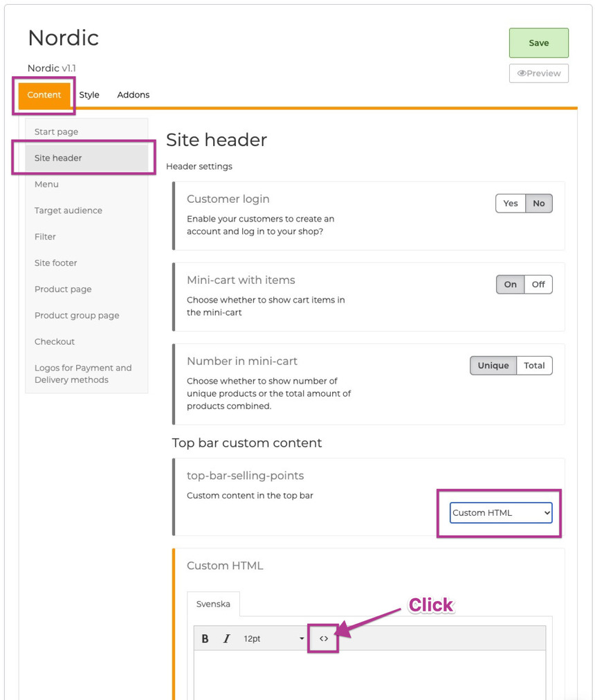
Task: Click the Italic formatting icon
Action: click(x=226, y=638)
